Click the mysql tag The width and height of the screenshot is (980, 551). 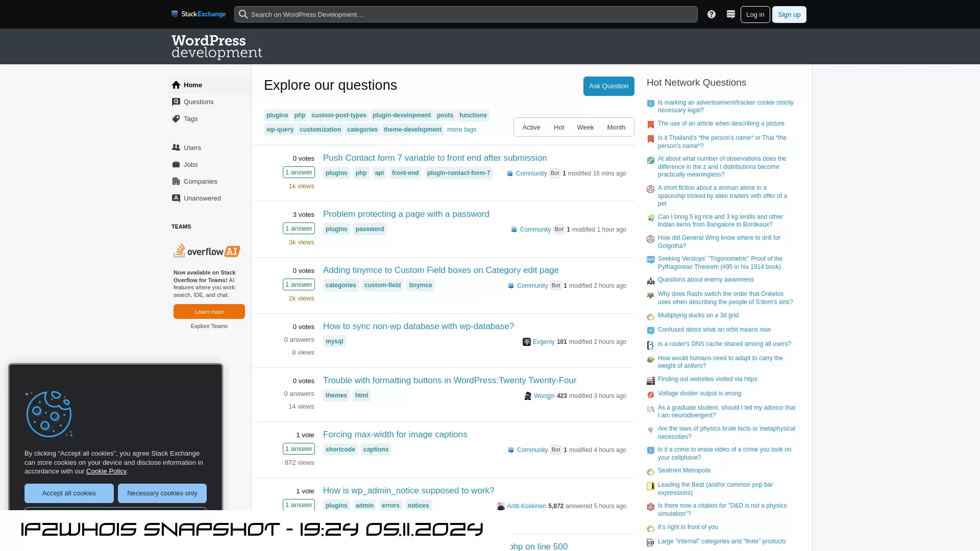click(334, 342)
